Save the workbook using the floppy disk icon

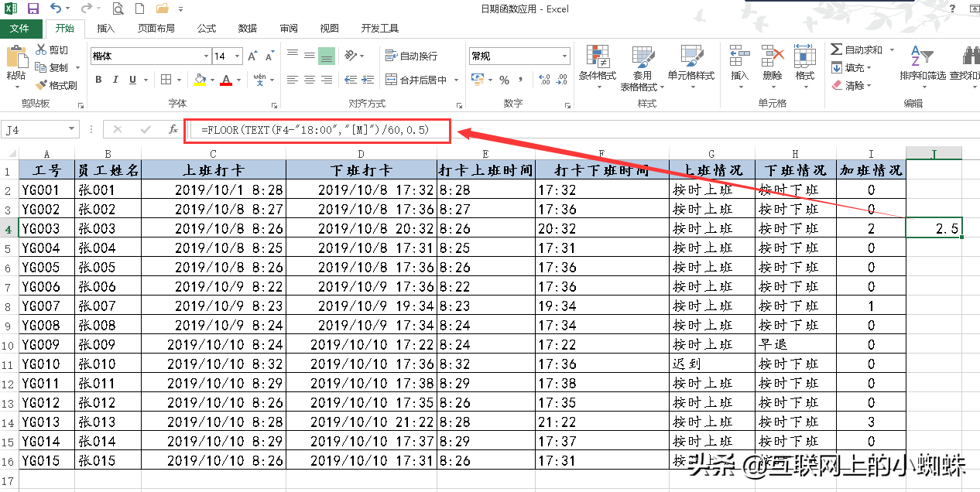pos(33,9)
